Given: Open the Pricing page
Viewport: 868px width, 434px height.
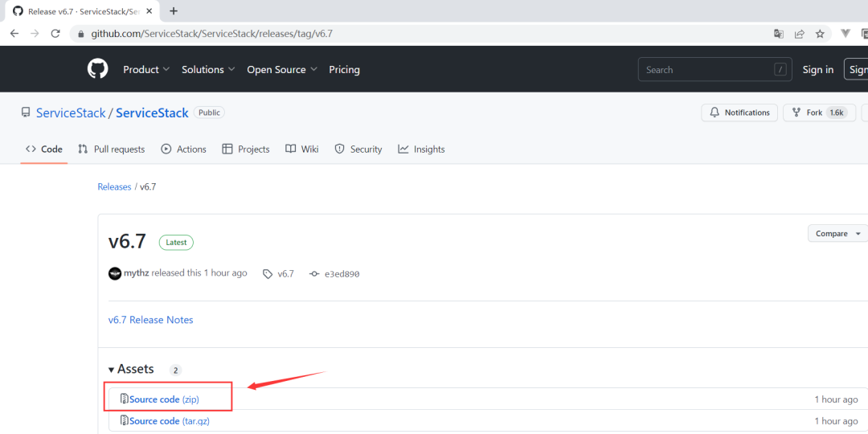Looking at the screenshot, I should 344,70.
